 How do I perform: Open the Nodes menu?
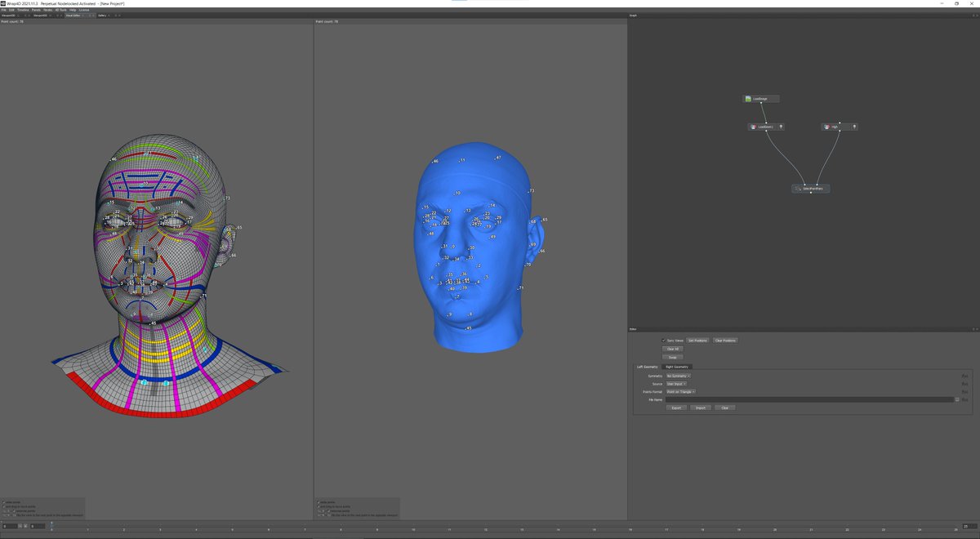(x=47, y=10)
